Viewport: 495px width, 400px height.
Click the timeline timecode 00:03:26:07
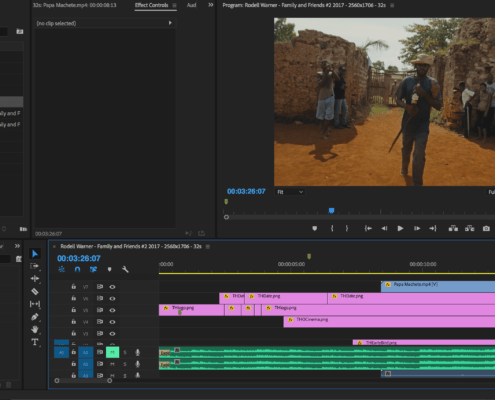click(x=79, y=258)
